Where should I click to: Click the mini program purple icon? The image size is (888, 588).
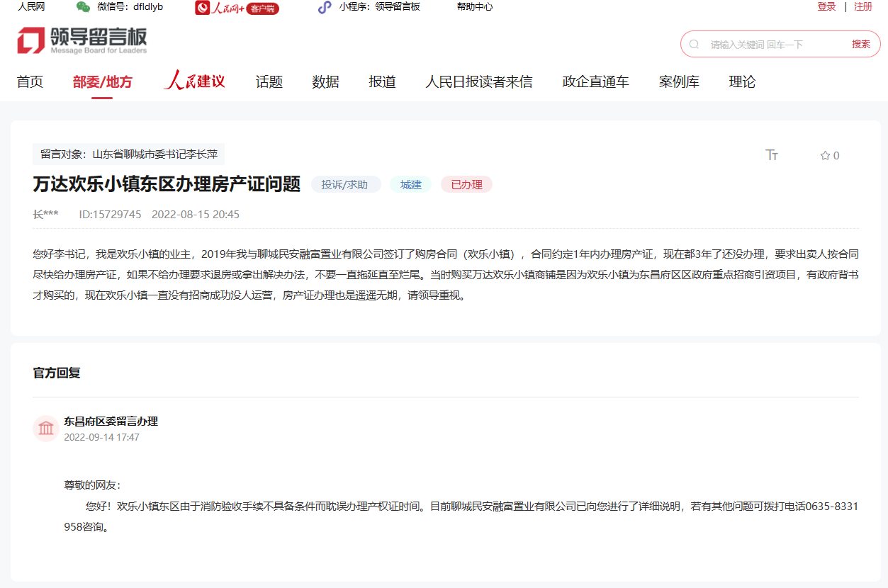click(x=325, y=7)
